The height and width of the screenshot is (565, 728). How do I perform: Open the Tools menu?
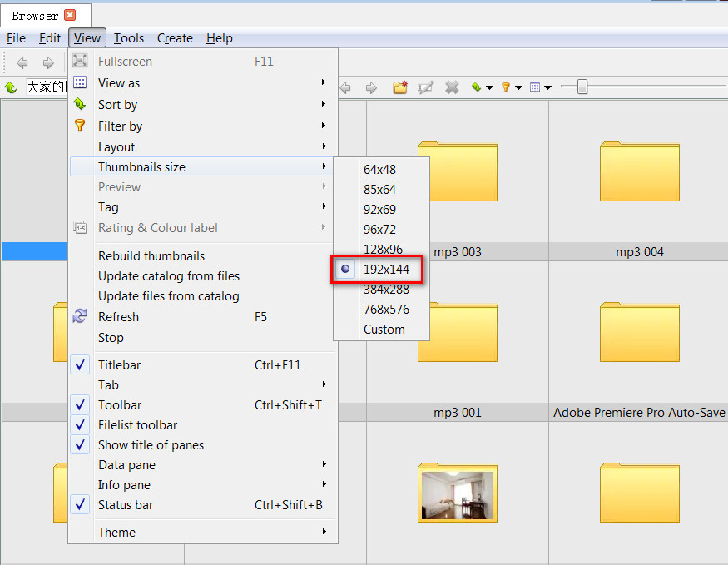coord(129,38)
